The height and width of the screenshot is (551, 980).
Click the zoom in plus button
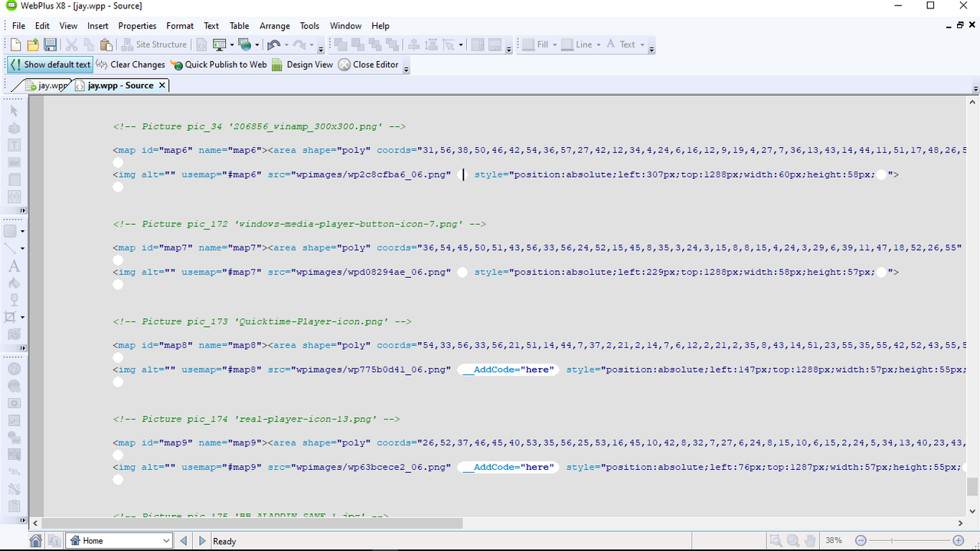(959, 541)
